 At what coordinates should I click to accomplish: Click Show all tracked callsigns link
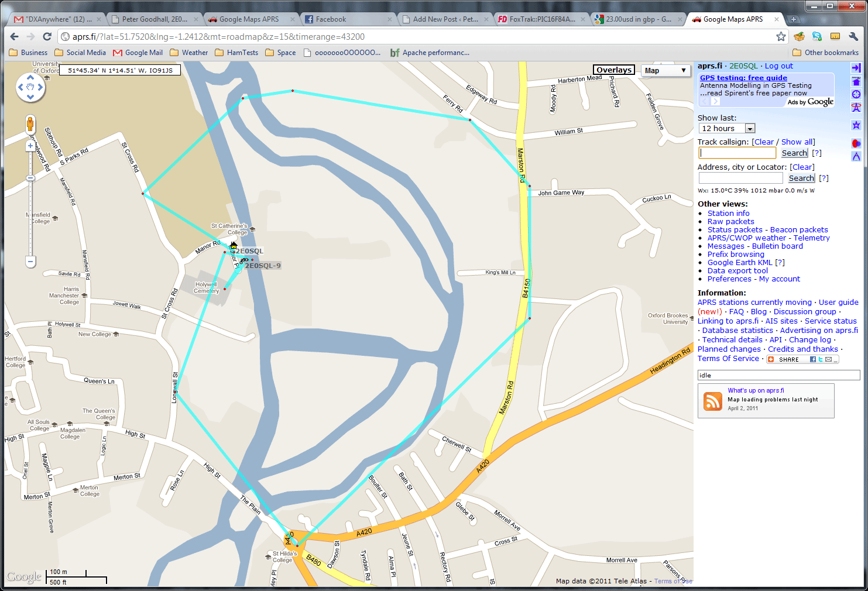pos(797,142)
